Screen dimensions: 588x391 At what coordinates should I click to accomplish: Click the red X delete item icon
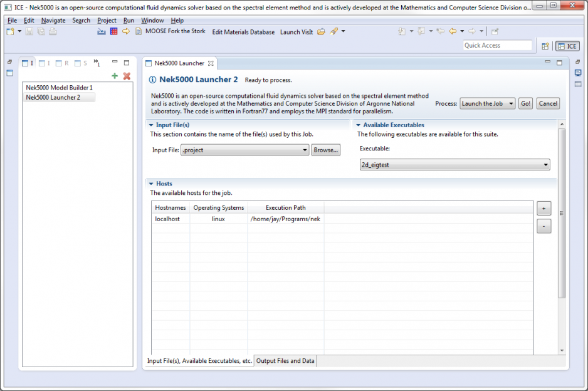pos(127,76)
